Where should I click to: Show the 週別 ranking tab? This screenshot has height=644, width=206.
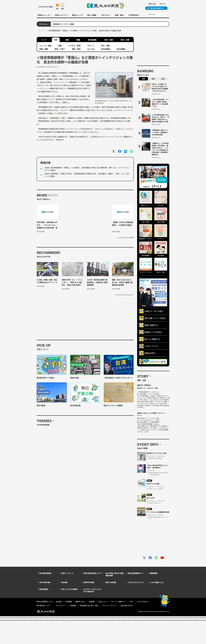click(153, 79)
